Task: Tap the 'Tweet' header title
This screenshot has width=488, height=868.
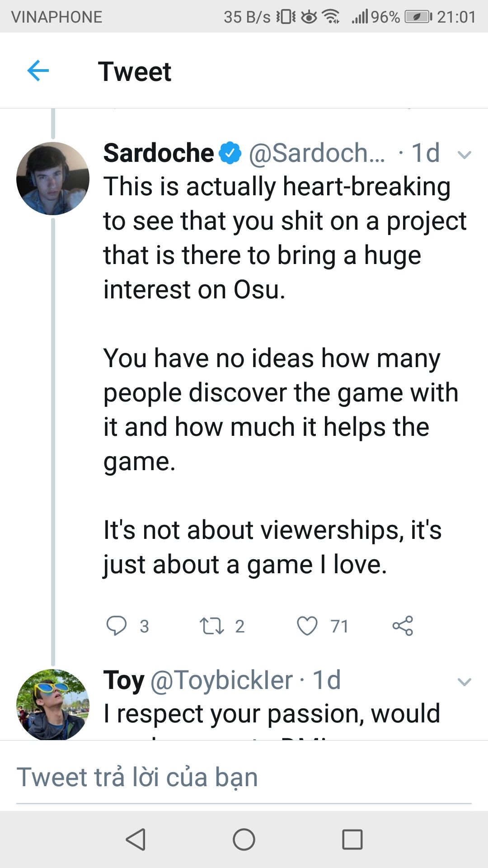Action: pyautogui.click(x=135, y=71)
